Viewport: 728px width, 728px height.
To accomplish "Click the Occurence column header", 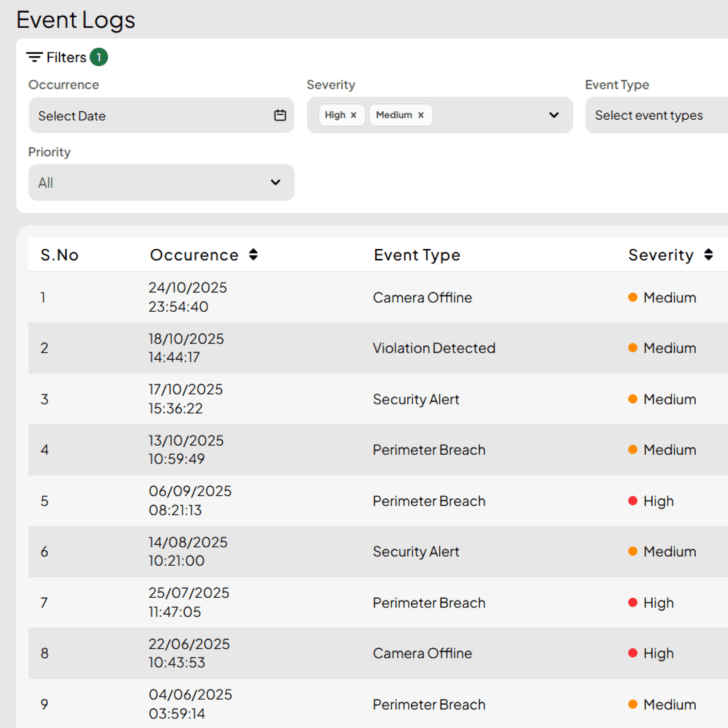I will click(x=194, y=255).
